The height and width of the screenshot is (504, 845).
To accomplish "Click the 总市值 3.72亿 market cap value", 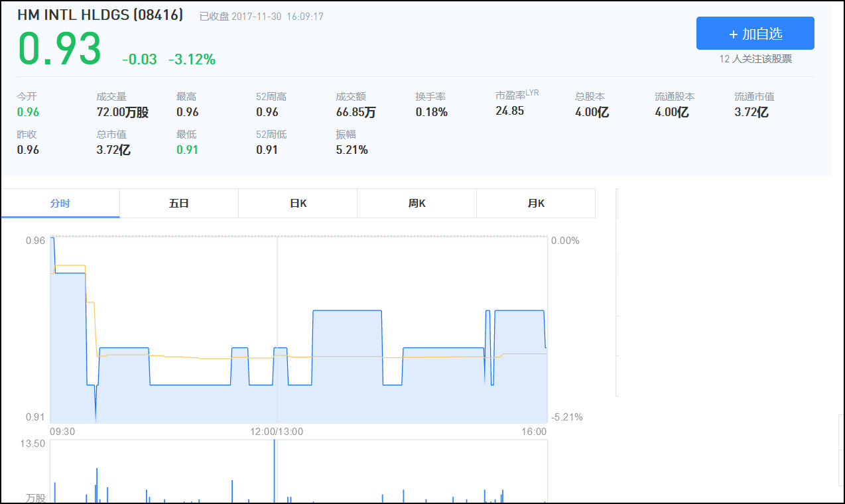I will point(113,150).
